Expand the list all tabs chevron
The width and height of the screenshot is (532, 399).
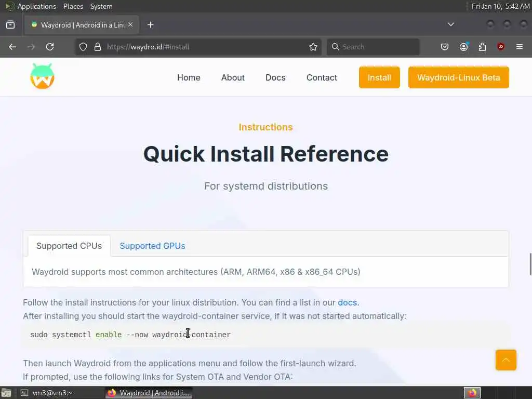[450, 24]
